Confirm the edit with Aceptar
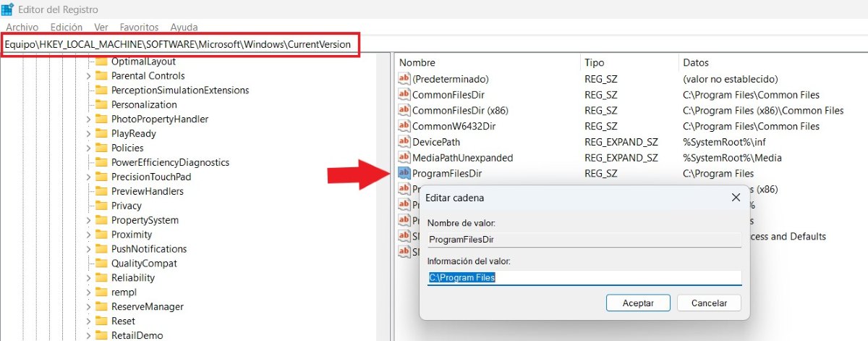The image size is (868, 341). [x=638, y=303]
